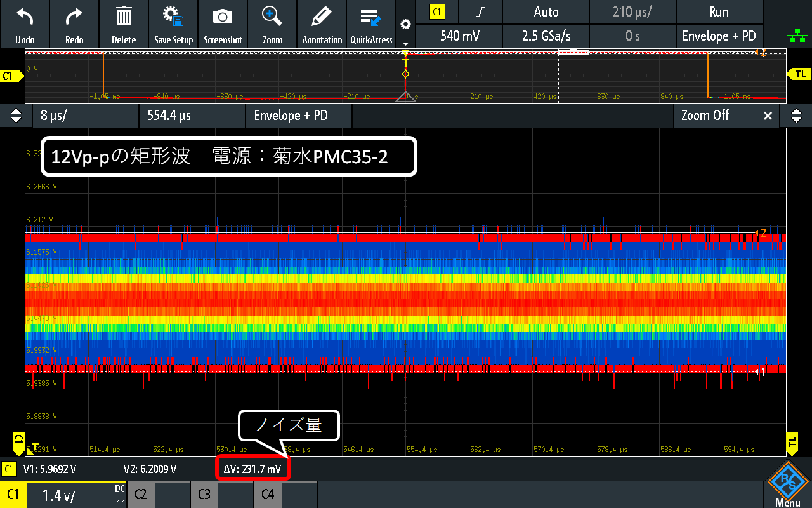The image size is (812, 508).
Task: Turn Zoom Off
Action: (x=705, y=116)
